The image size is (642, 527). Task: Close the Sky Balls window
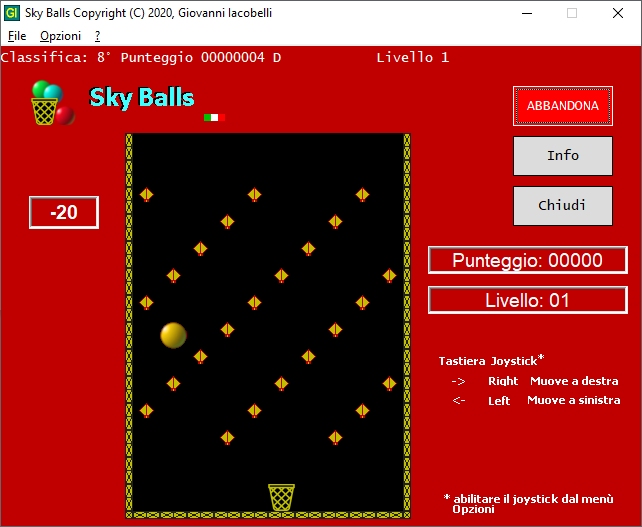[x=618, y=13]
